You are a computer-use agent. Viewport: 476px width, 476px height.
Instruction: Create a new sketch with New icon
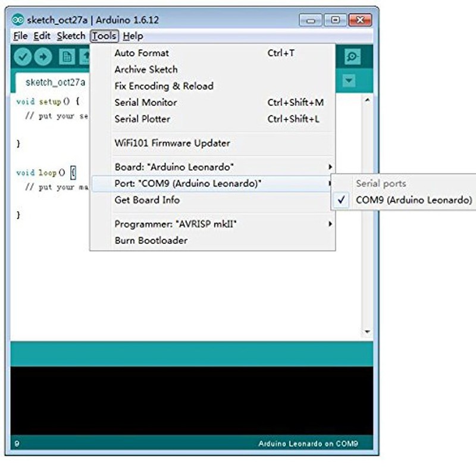(67, 57)
